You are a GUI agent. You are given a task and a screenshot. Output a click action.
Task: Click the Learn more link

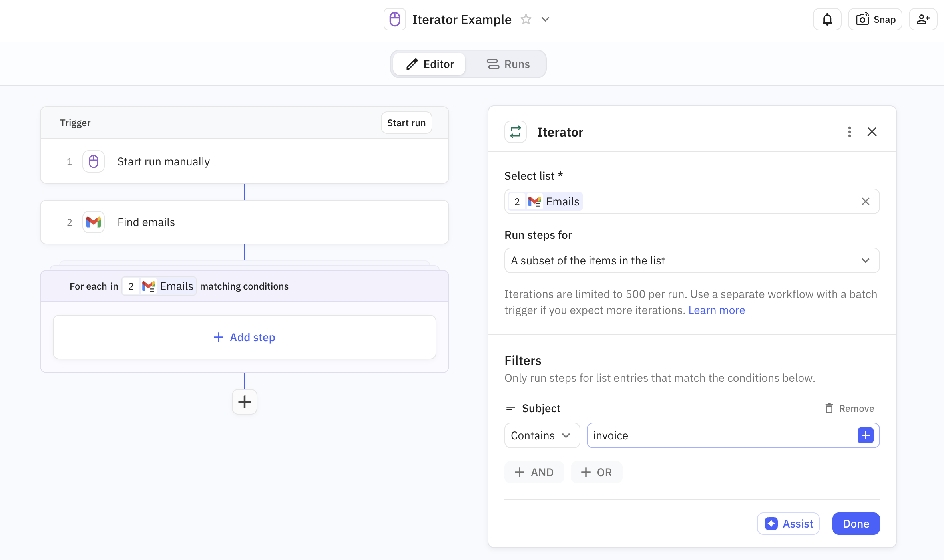click(x=716, y=310)
